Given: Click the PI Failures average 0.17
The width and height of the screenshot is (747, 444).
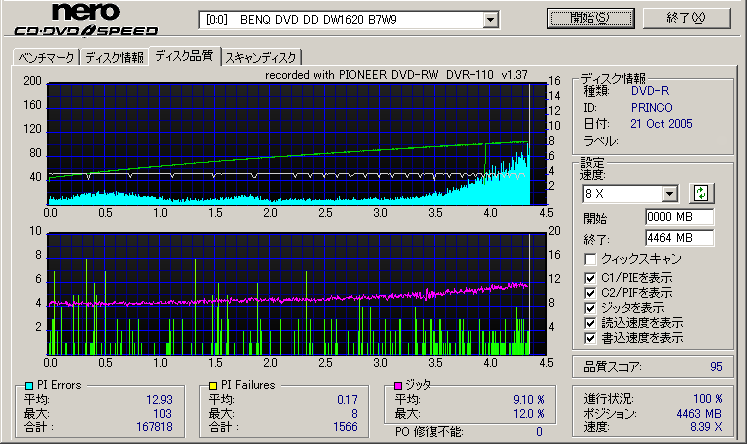Looking at the screenshot, I should [347, 400].
